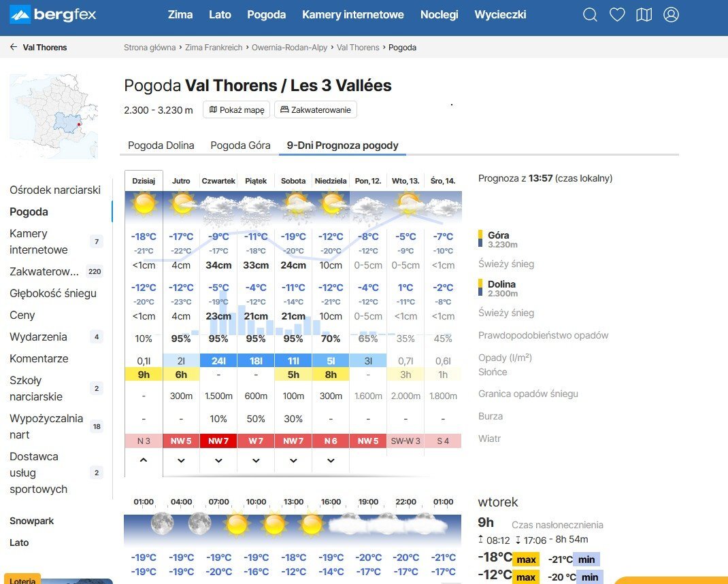Click the Pokaż mapę button
The width and height of the screenshot is (728, 584).
(x=236, y=109)
